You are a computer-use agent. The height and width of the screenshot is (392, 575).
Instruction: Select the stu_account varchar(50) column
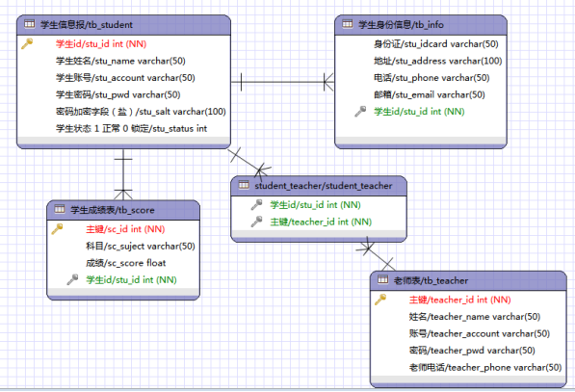125,78
